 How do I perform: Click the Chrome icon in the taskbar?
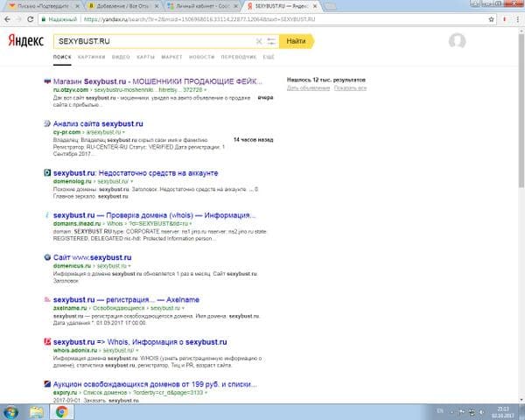click(x=61, y=412)
